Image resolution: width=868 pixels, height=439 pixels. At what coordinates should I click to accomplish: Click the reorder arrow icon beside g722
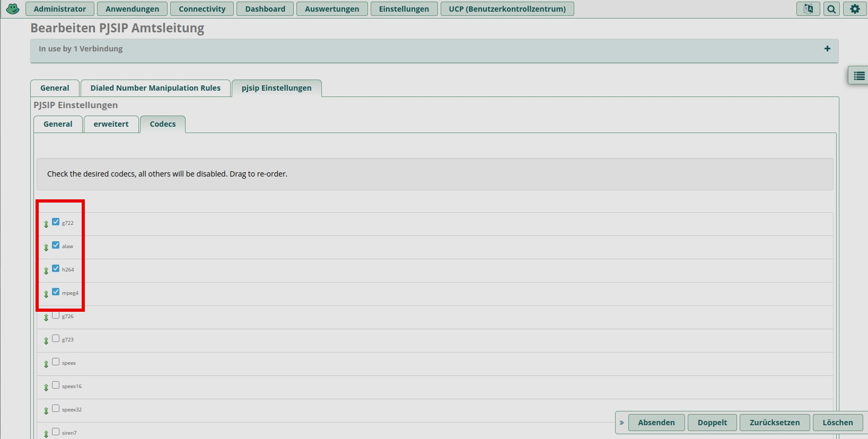coord(46,224)
